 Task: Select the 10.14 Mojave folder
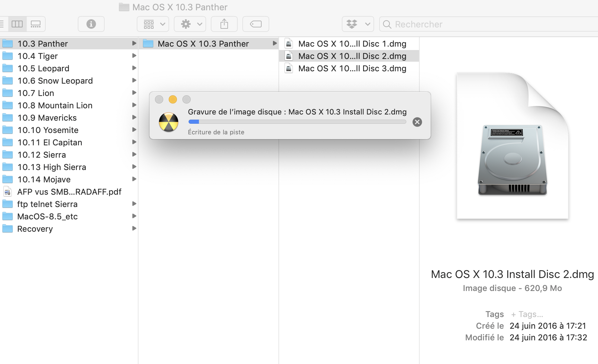(x=69, y=179)
